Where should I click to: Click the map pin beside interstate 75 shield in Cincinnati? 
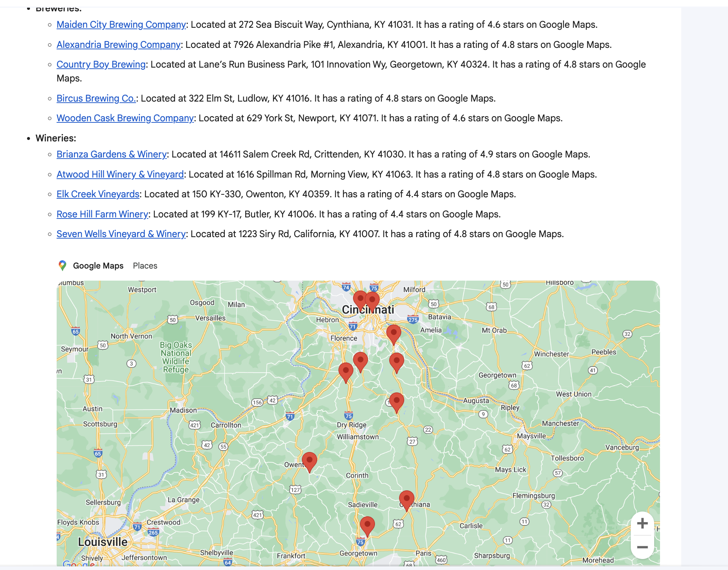point(372,301)
